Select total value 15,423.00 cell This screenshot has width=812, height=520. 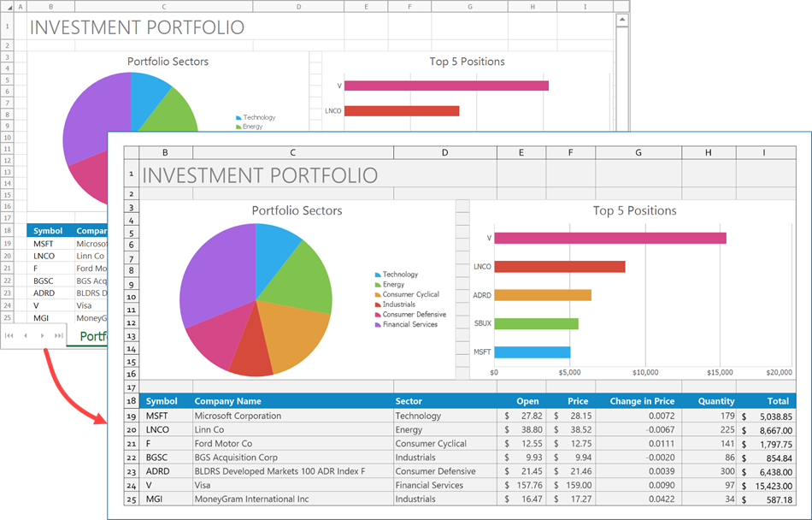pyautogui.click(x=767, y=486)
